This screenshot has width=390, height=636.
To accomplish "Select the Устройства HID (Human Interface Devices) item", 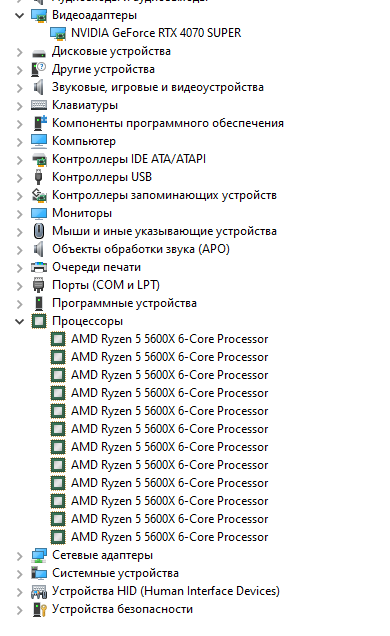I will coord(166,591).
